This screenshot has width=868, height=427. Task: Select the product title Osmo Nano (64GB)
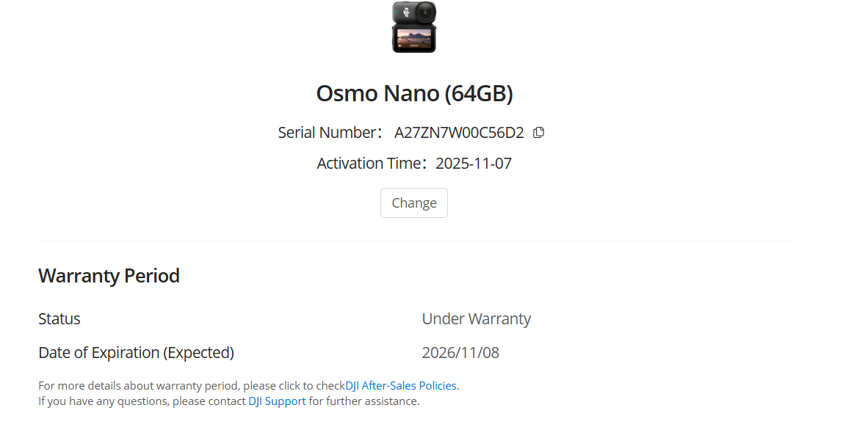tap(413, 93)
